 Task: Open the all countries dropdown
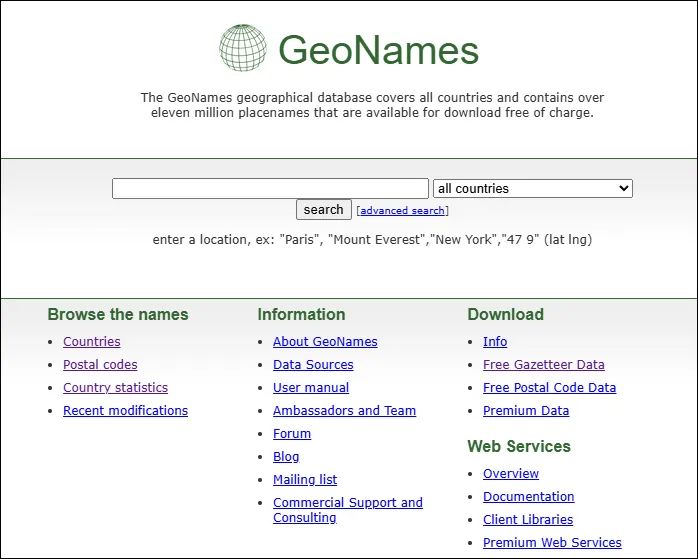point(533,188)
